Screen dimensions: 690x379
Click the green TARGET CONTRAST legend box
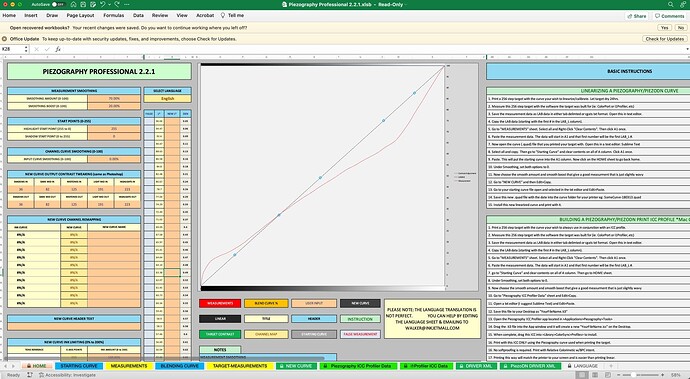[x=220, y=334]
